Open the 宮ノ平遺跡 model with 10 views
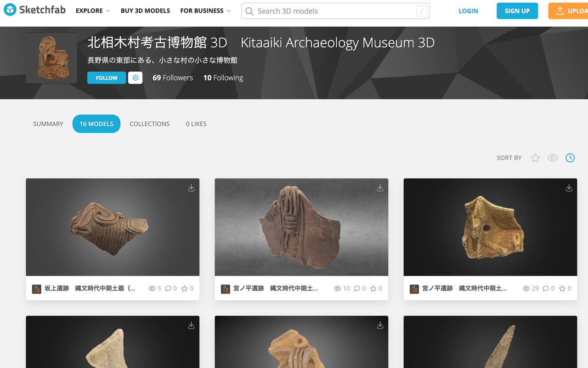588x368 pixels. click(x=301, y=227)
